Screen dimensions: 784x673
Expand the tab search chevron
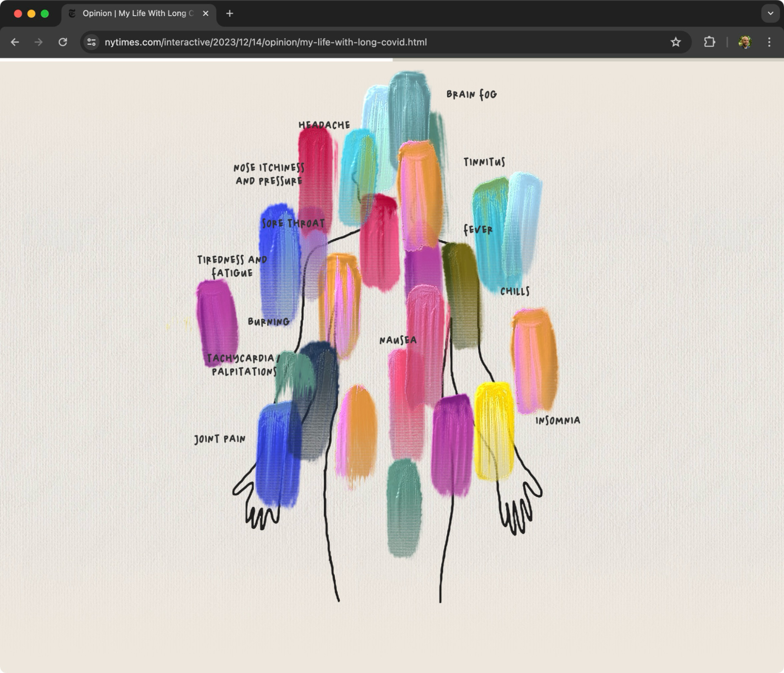[x=770, y=13]
